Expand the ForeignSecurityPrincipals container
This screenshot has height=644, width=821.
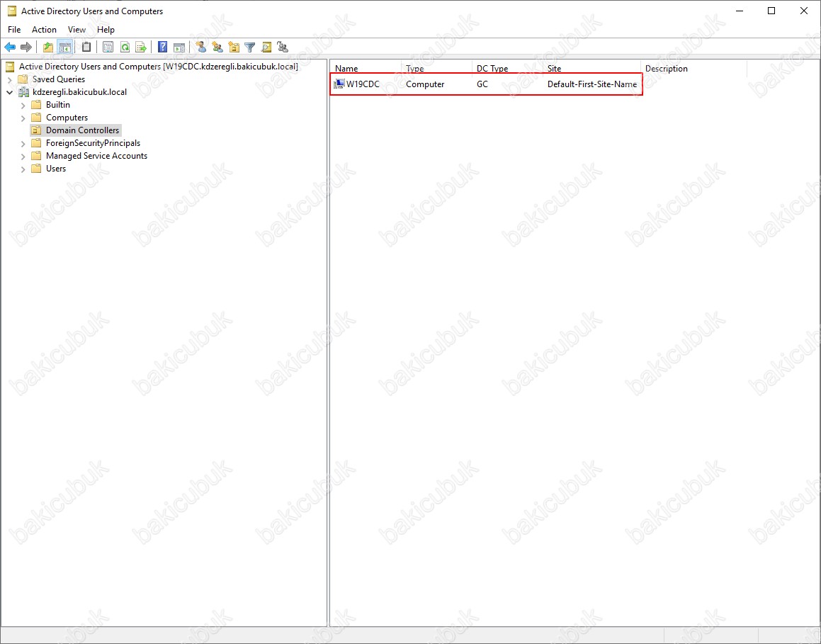(23, 143)
